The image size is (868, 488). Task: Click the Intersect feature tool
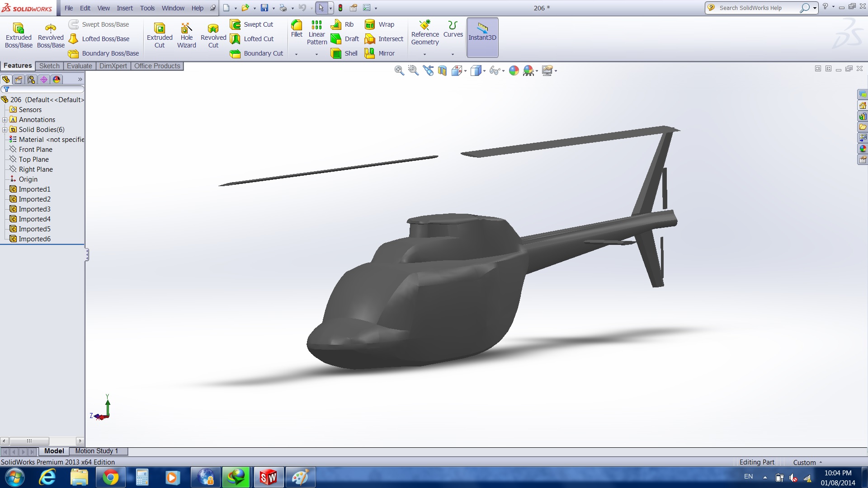(384, 39)
